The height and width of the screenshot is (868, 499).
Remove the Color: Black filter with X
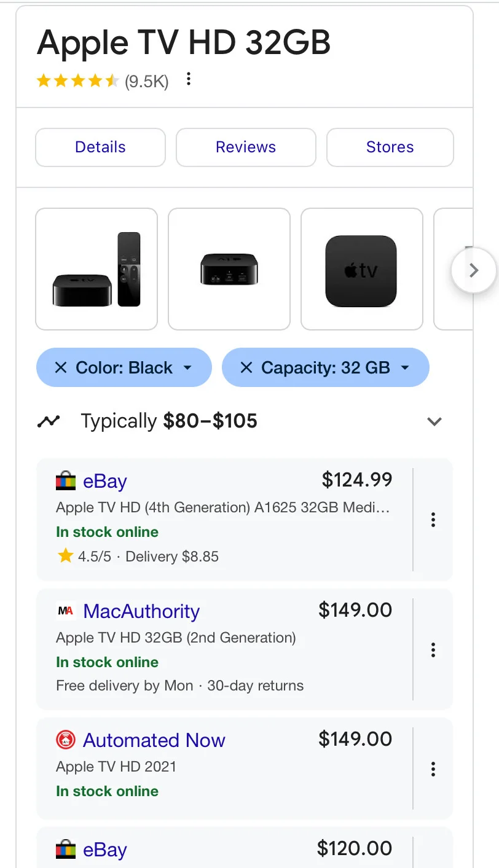click(x=60, y=368)
